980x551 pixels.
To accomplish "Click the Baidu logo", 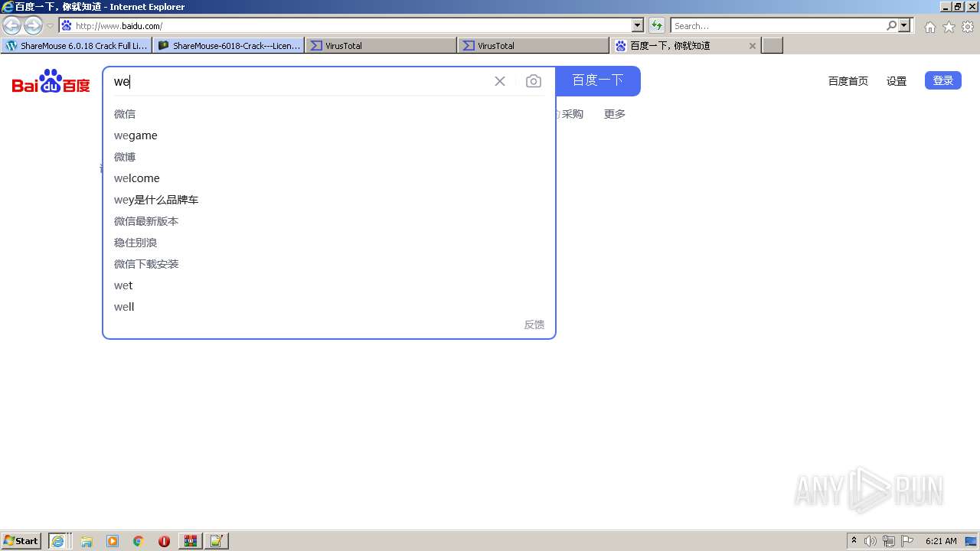I will (51, 81).
